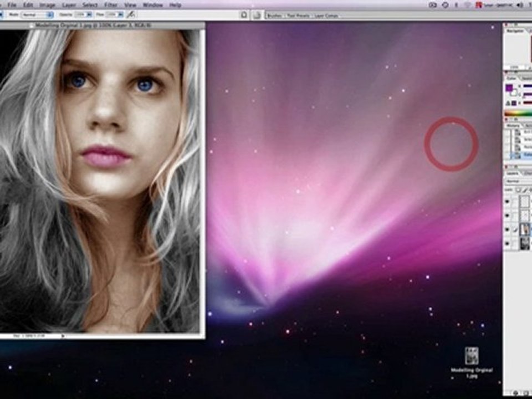
Task: Select the bottom grayscale layer thumbnail
Action: (525, 244)
